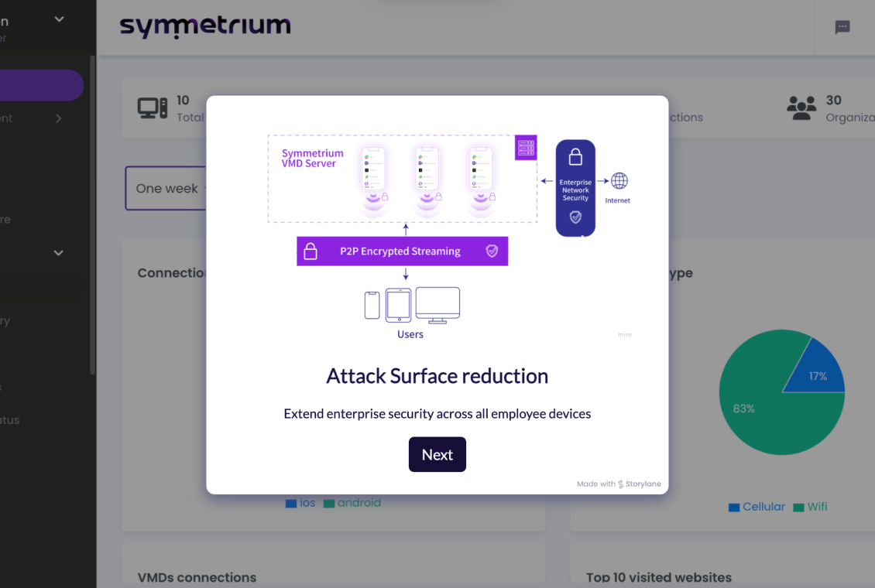Click the desktop monitor icon above Users
This screenshot has width=875, height=588.
coord(437,306)
